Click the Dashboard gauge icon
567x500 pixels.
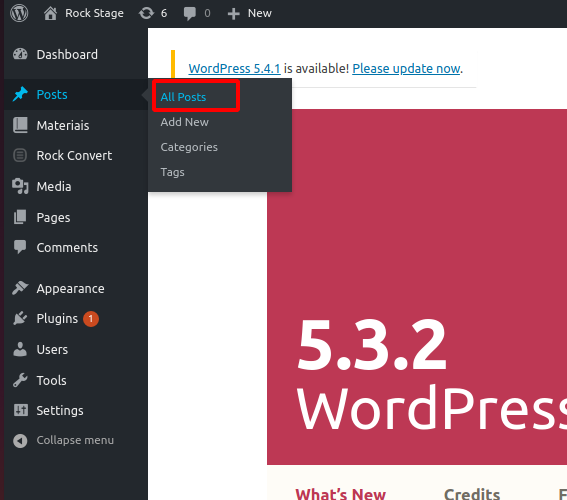(x=20, y=54)
